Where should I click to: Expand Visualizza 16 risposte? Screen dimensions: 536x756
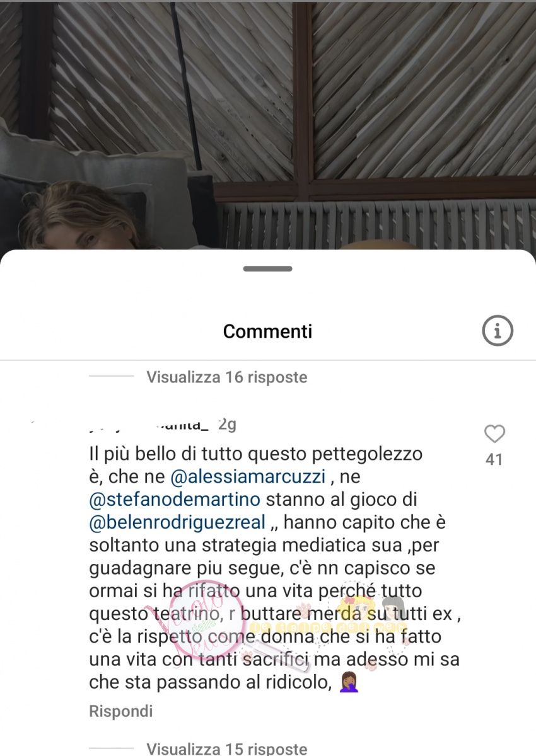point(227,377)
